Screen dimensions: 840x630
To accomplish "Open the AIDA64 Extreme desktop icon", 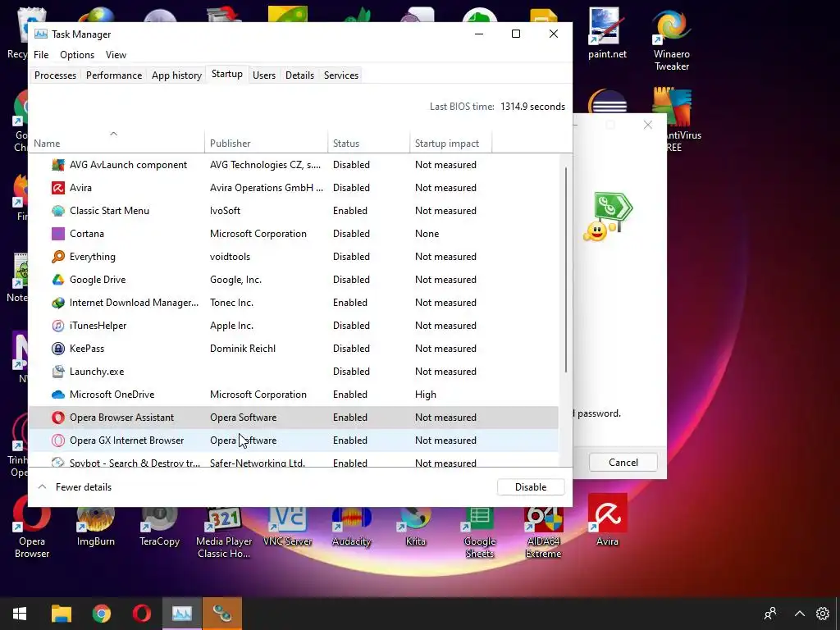I will [x=543, y=532].
